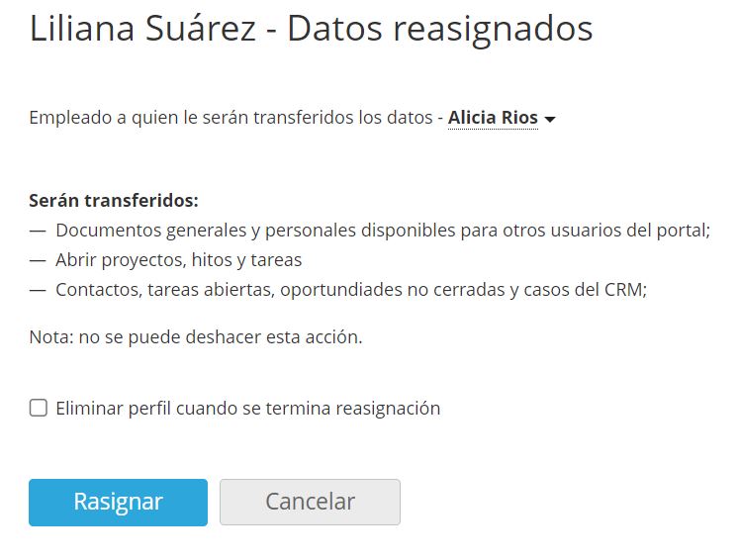Click 'Datos reasignados' in the heading
The height and width of the screenshot is (560, 738).
[x=439, y=30]
